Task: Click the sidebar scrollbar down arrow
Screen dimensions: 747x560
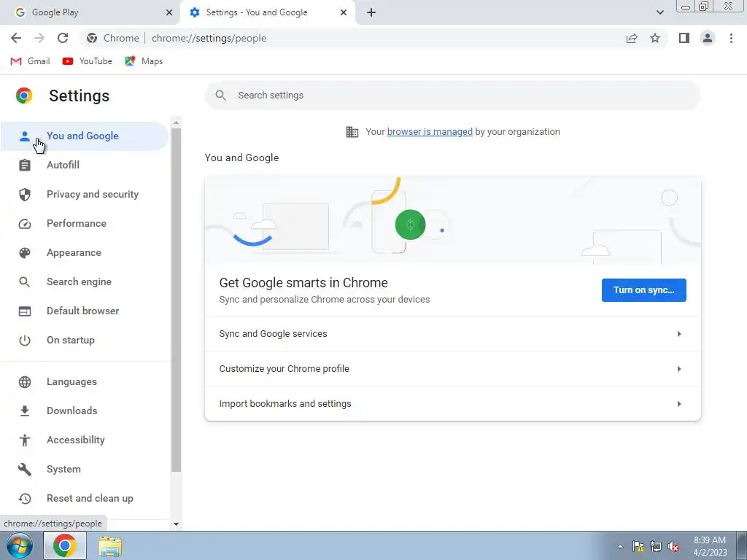Action: pos(176,524)
